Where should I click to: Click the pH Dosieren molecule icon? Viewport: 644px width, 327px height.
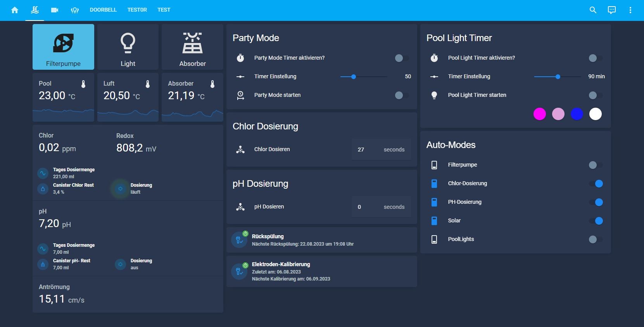[240, 207]
